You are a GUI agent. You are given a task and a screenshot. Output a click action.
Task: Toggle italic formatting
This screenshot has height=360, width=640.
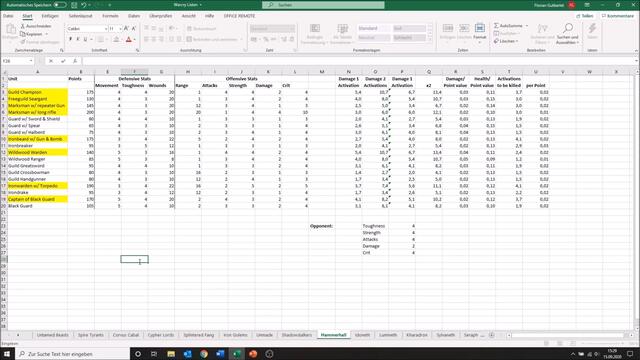pos(78,40)
